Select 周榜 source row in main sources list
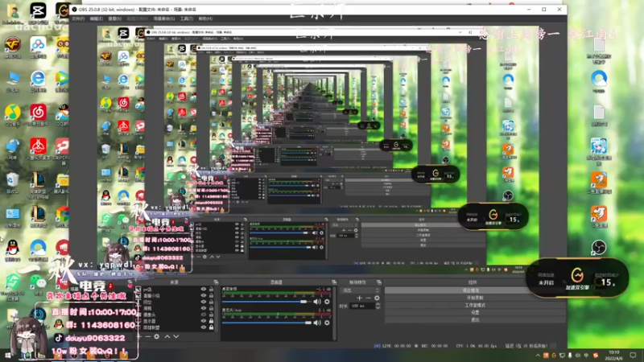The height and width of the screenshot is (362, 644). pos(175,308)
